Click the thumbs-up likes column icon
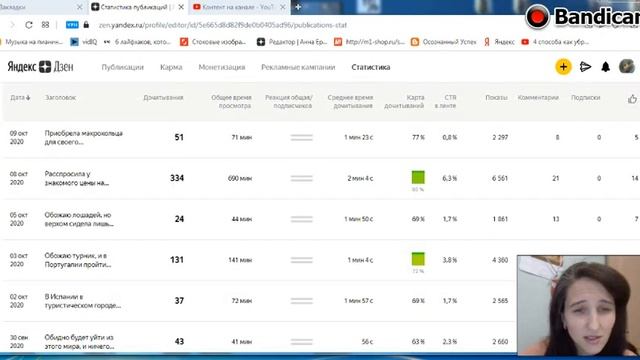 632,99
